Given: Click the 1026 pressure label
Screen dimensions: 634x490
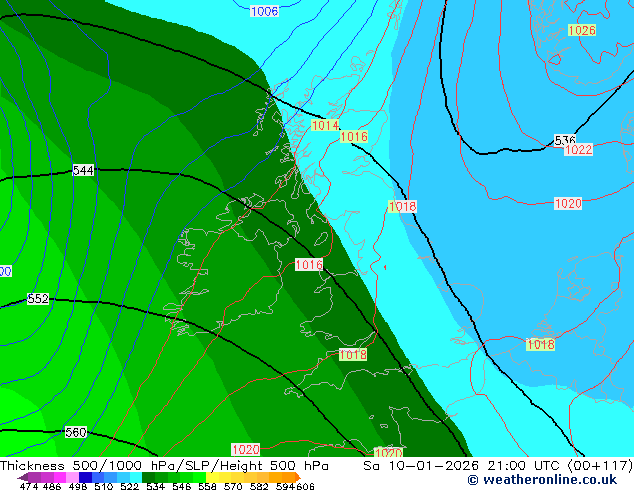Looking at the screenshot, I should [582, 30].
